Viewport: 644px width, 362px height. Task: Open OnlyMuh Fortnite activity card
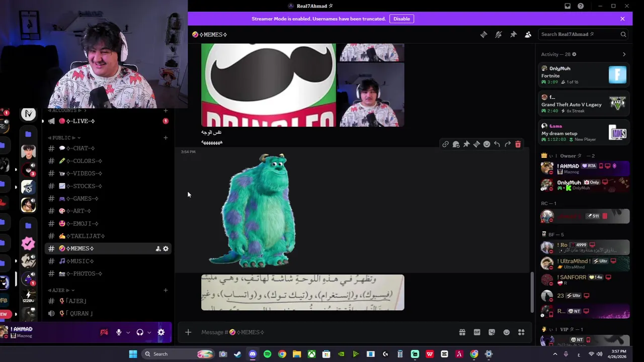[x=584, y=75]
